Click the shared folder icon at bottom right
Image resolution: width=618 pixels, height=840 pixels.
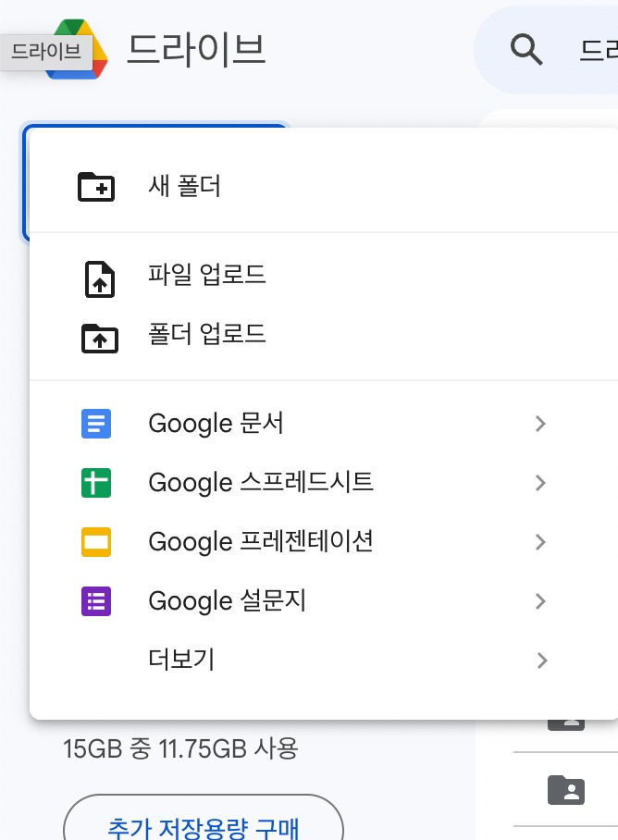pyautogui.click(x=566, y=790)
